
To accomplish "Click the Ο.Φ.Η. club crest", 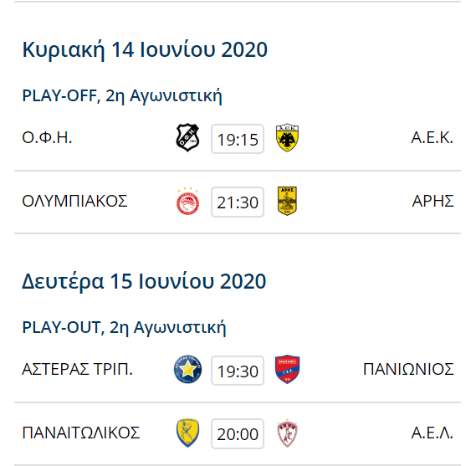I will (187, 137).
